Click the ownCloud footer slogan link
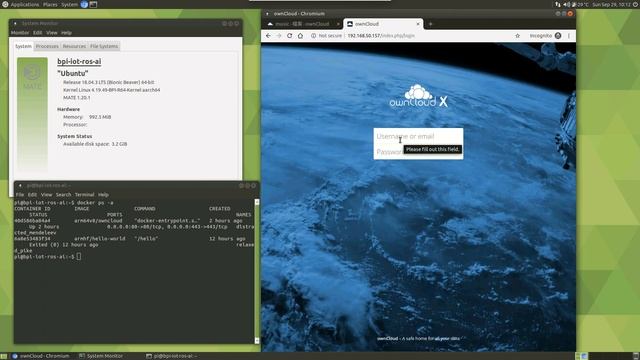This screenshot has width=640, height=360. coord(418,338)
